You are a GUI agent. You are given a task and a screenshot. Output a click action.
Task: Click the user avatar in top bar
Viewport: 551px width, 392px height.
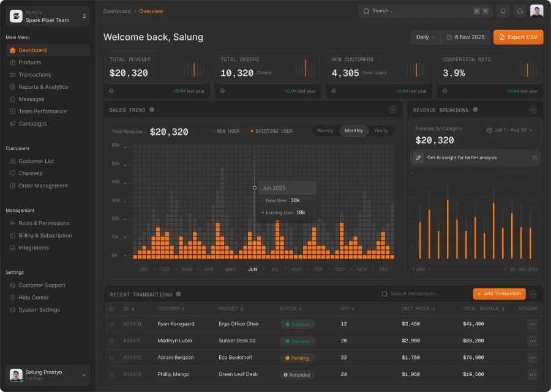coord(536,11)
